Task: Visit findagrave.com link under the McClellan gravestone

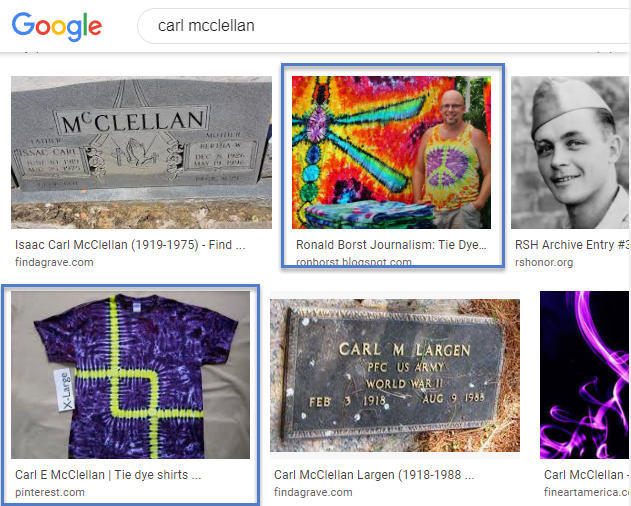Action: coord(54,262)
